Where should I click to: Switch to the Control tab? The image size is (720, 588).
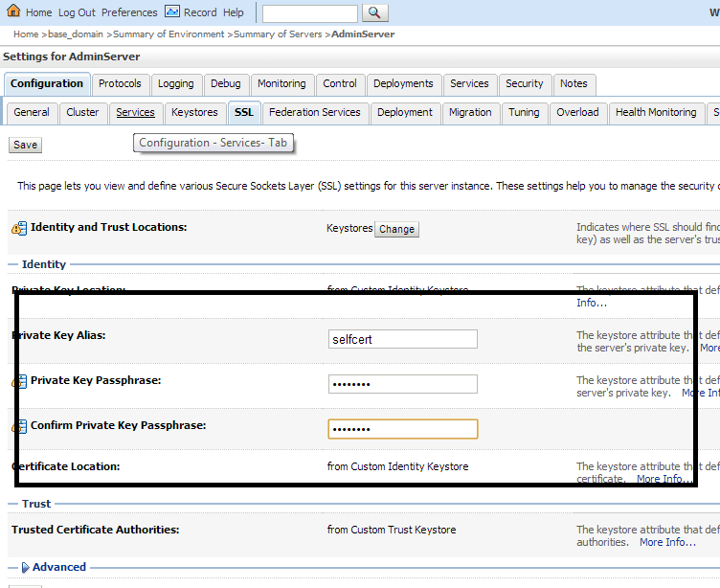pyautogui.click(x=340, y=83)
